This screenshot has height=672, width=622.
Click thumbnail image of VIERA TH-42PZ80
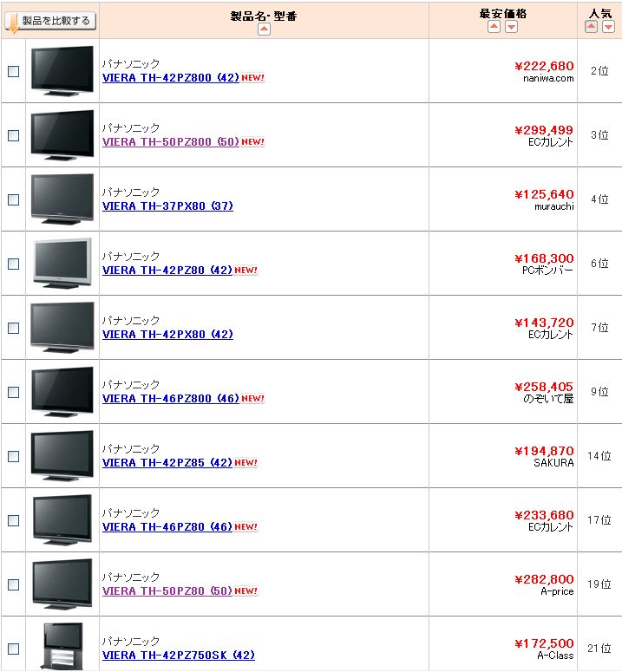click(x=62, y=263)
